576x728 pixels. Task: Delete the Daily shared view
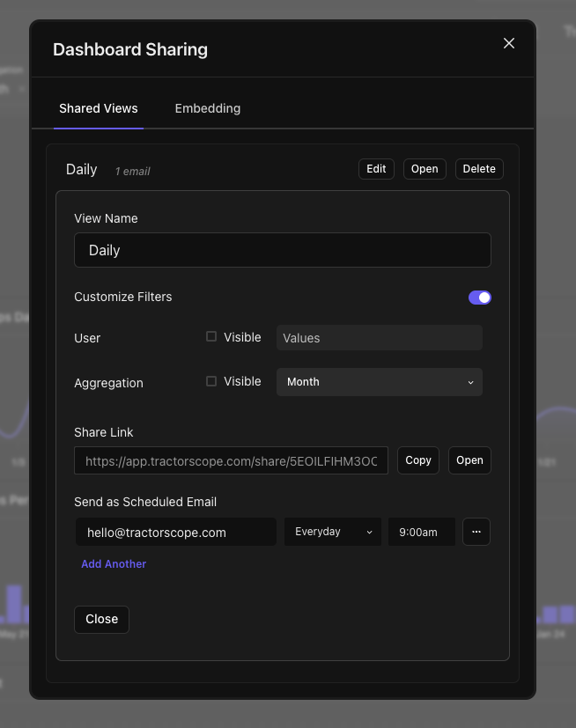click(479, 169)
